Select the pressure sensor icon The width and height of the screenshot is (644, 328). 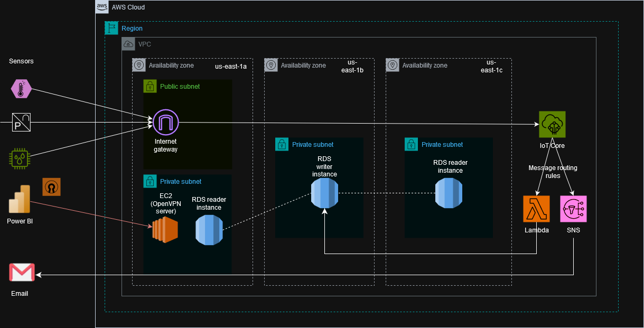[22, 123]
